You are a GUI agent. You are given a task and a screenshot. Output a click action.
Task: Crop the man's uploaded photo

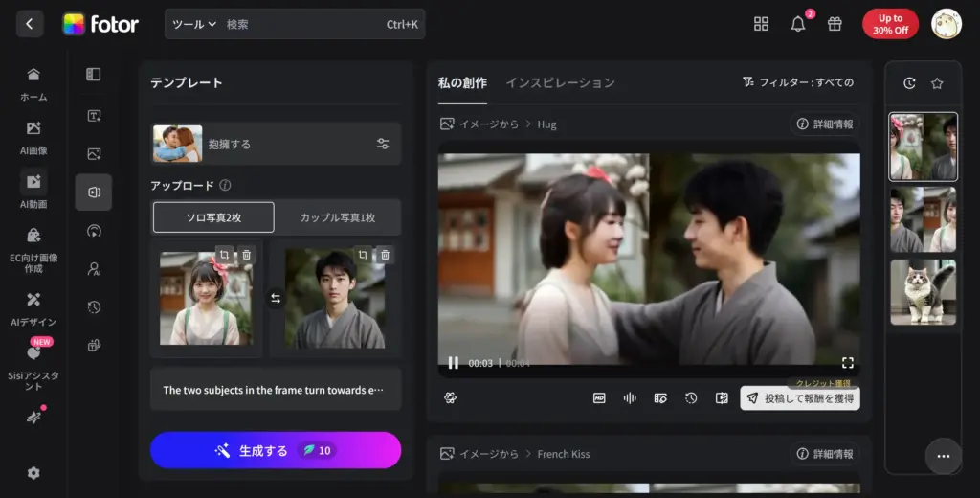pyautogui.click(x=363, y=255)
